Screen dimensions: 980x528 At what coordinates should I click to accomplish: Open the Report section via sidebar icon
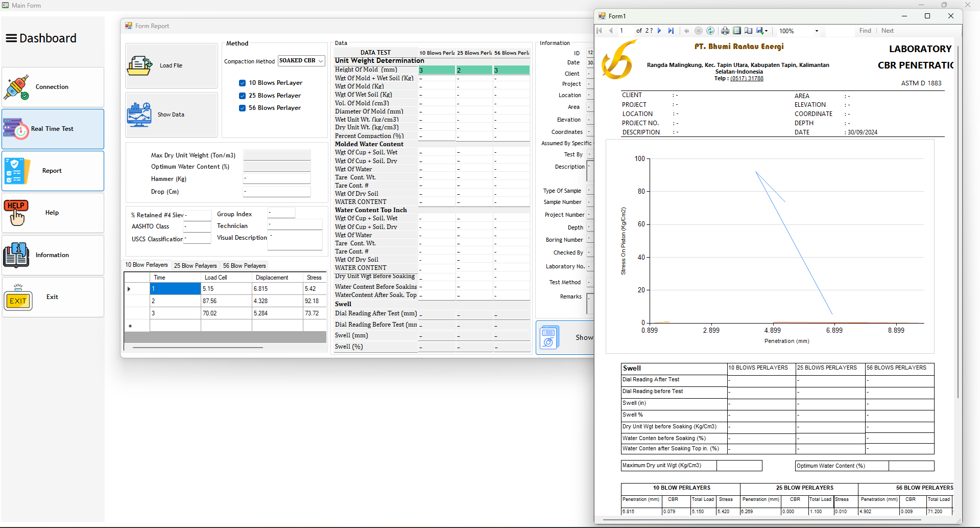click(16, 171)
